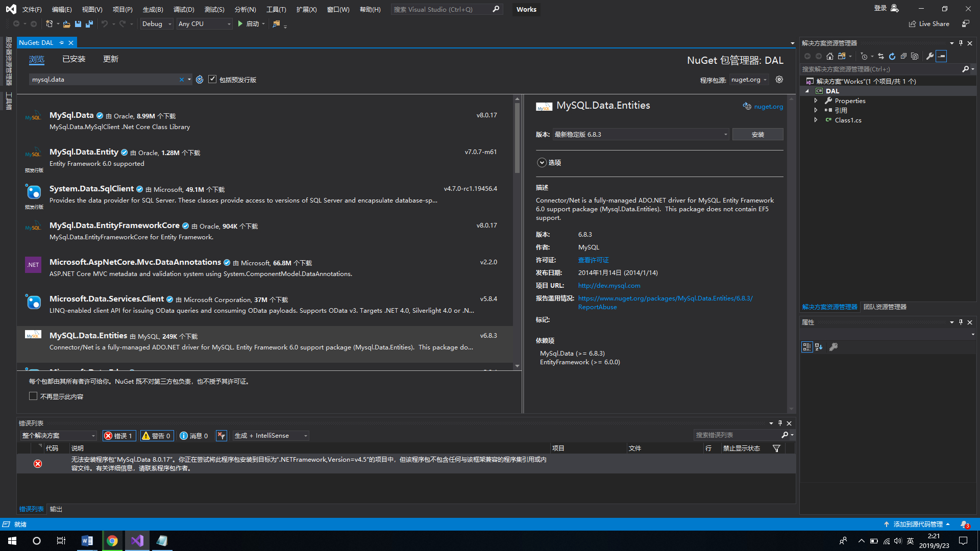Start debugging with the green play button
The width and height of the screenshot is (980, 551).
click(x=240, y=24)
